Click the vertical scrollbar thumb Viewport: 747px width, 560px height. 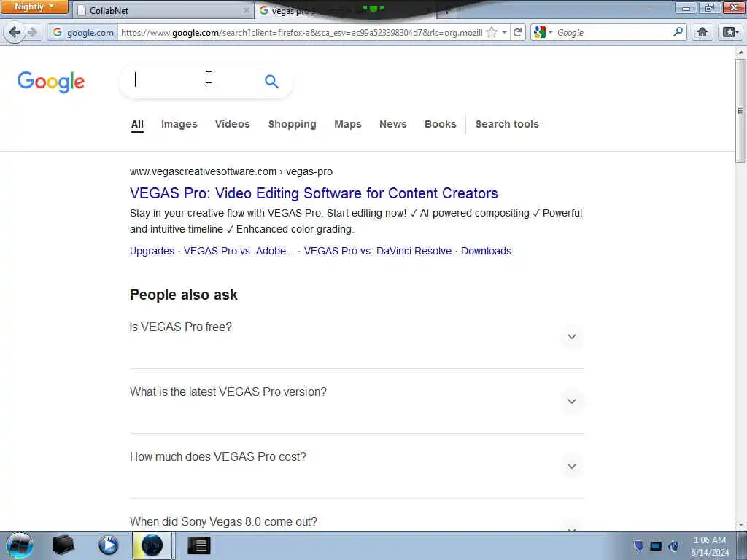point(740,111)
